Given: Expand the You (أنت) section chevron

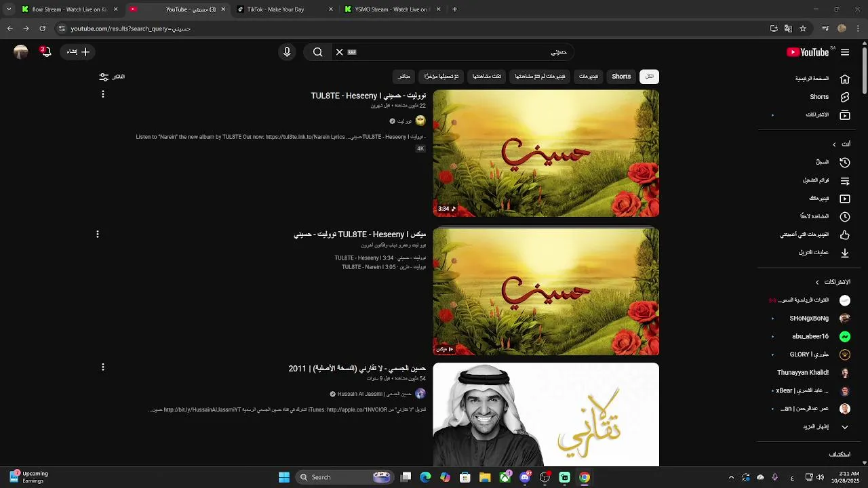Looking at the screenshot, I should point(835,144).
